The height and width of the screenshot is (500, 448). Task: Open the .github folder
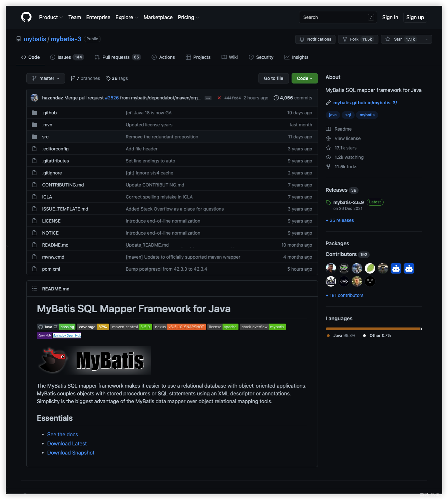tap(49, 113)
